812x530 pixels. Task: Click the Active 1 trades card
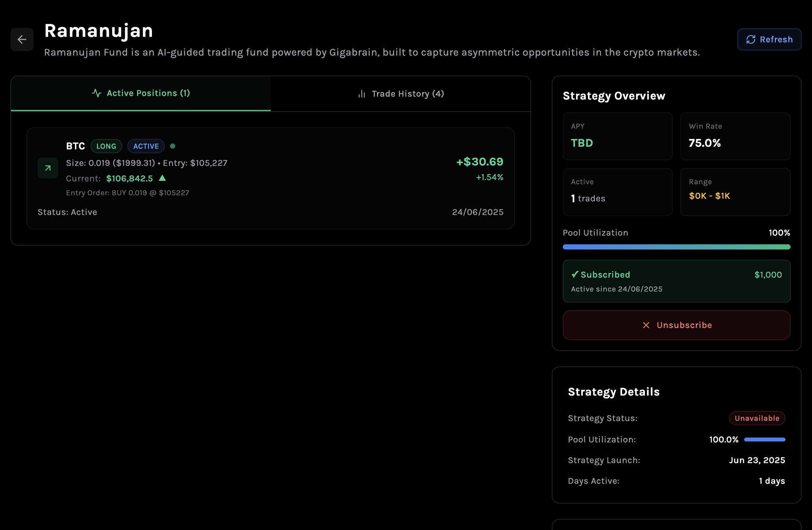(617, 192)
